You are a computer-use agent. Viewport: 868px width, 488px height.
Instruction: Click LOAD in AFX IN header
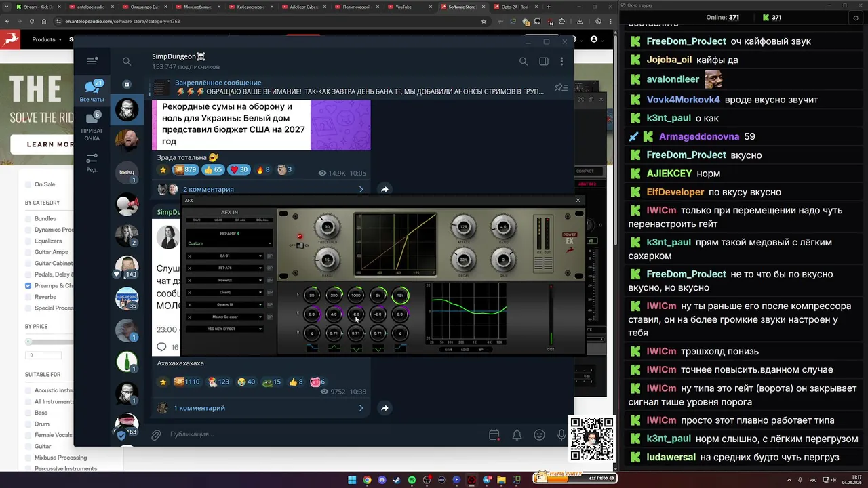[x=218, y=220]
